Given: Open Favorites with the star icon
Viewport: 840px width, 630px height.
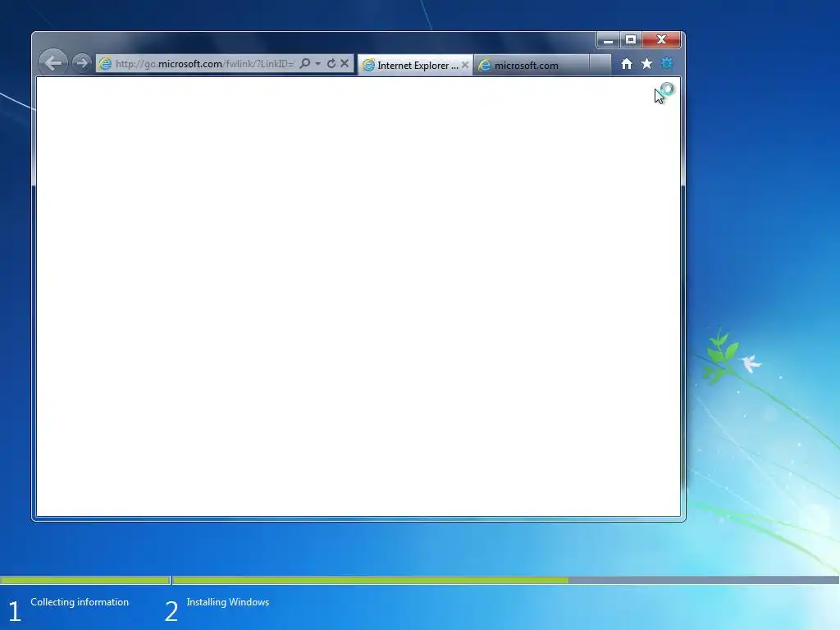Looking at the screenshot, I should click(x=646, y=64).
